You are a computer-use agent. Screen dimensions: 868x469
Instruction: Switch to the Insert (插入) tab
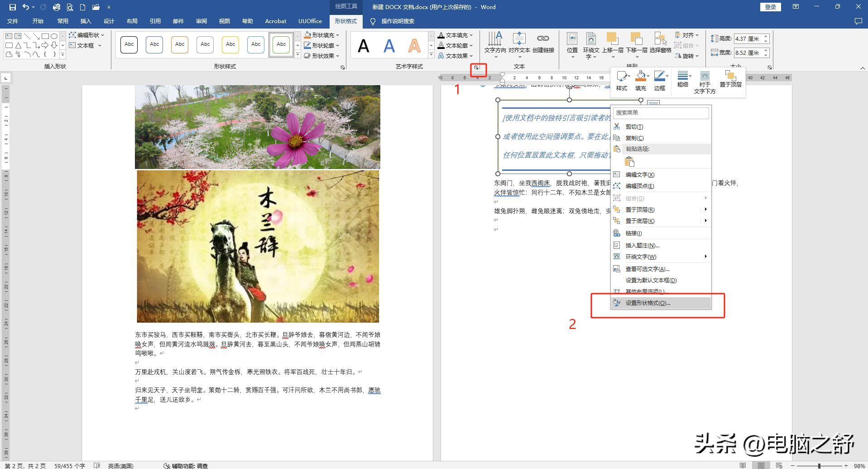tap(86, 21)
